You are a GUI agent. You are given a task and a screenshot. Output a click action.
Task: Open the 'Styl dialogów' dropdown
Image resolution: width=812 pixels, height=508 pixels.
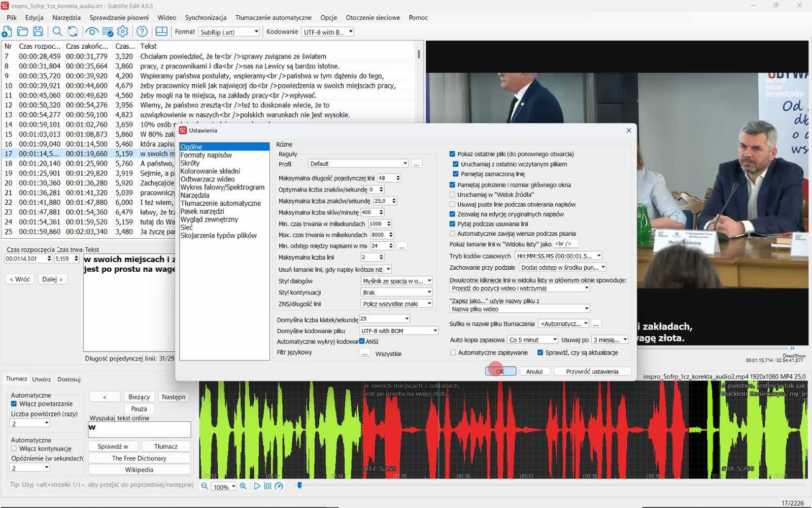(x=397, y=281)
